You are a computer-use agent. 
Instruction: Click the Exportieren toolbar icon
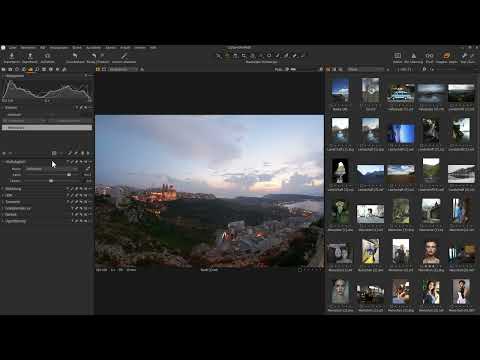click(x=30, y=56)
